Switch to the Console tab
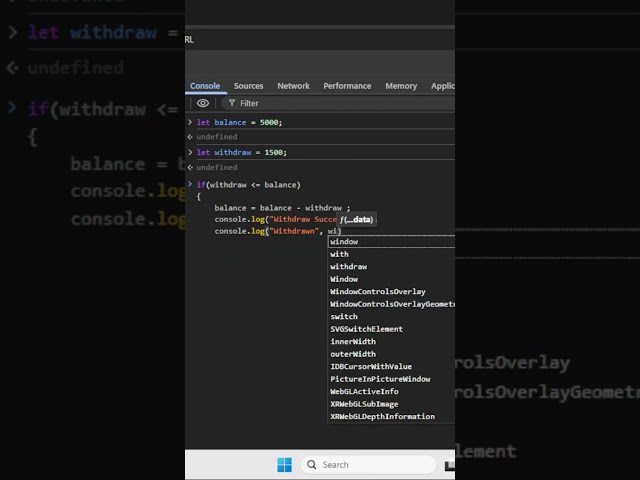This screenshot has width=640, height=480. coord(205,86)
